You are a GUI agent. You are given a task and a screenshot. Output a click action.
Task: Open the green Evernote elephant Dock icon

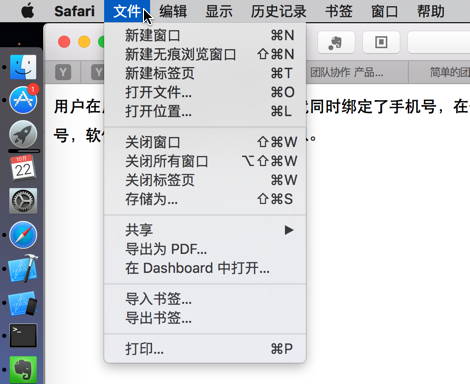tap(23, 370)
